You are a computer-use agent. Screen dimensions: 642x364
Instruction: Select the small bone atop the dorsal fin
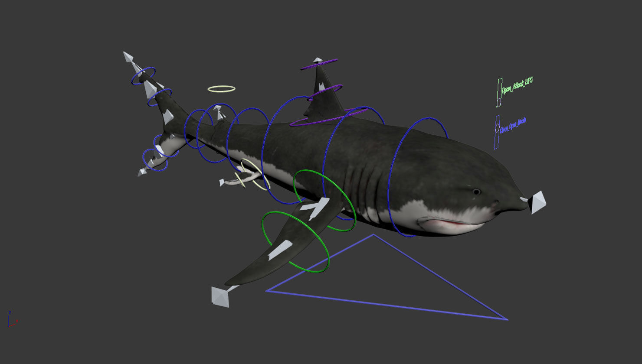point(318,60)
